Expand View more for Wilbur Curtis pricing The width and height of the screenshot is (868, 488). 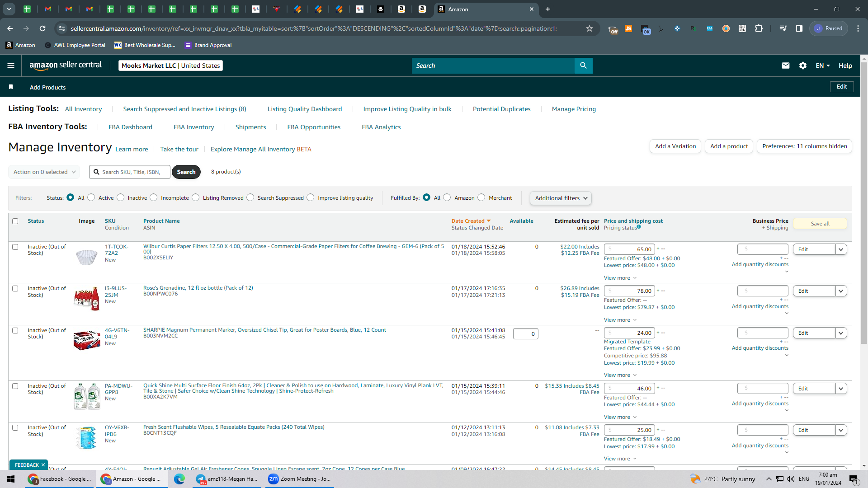[x=620, y=278]
